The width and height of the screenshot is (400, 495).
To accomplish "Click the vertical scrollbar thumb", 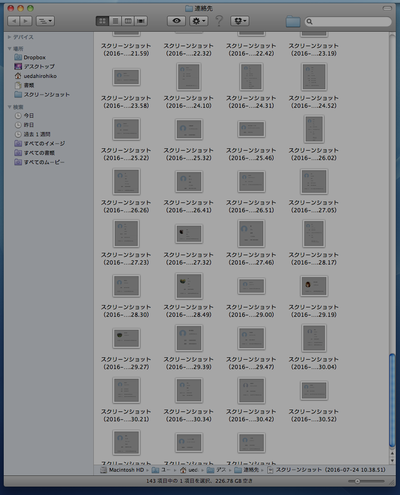I will click(392, 400).
